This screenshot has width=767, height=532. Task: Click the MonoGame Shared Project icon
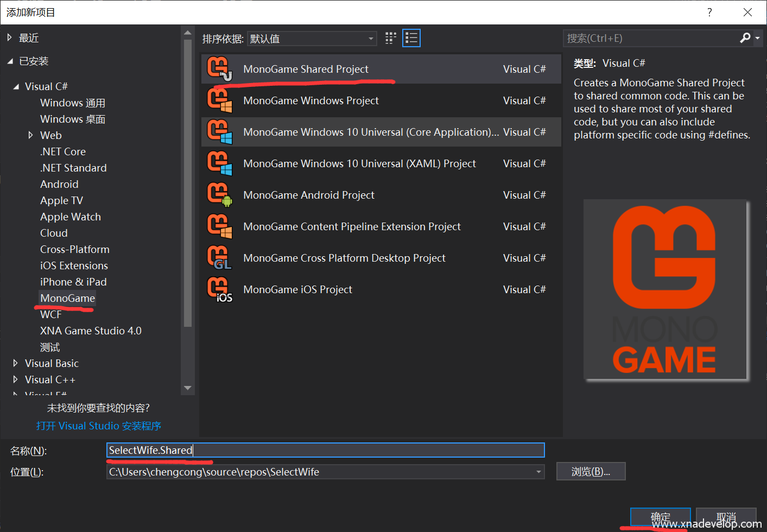(x=219, y=69)
